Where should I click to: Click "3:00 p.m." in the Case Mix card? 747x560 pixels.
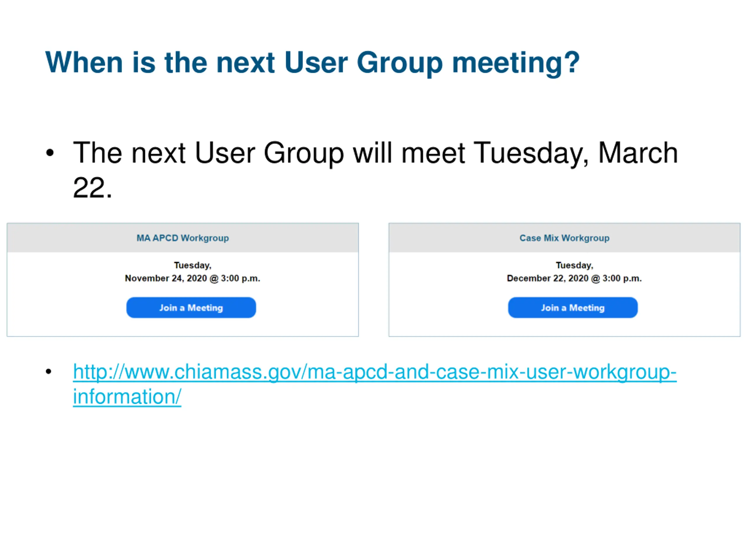click(x=622, y=279)
